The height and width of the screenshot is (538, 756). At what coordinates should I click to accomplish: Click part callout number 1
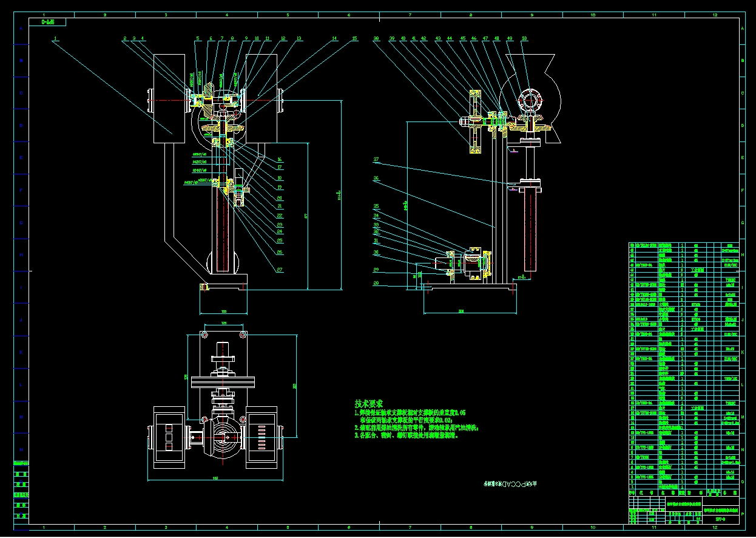55,39
